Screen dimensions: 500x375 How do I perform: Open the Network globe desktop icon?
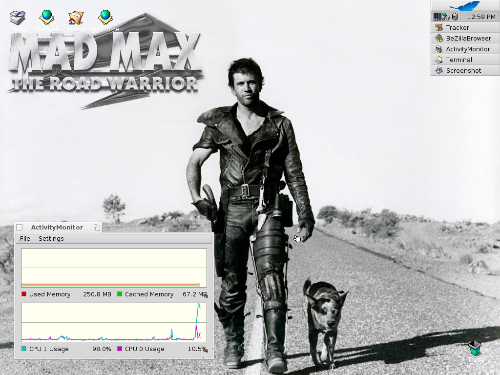point(47,17)
